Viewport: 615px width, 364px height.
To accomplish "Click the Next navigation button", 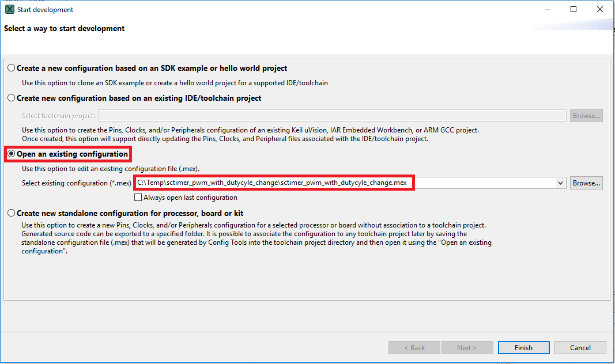I will coord(467,348).
